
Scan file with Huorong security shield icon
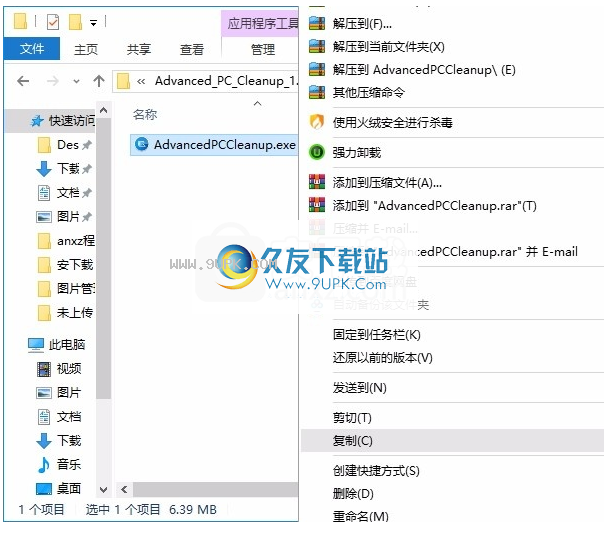click(317, 122)
